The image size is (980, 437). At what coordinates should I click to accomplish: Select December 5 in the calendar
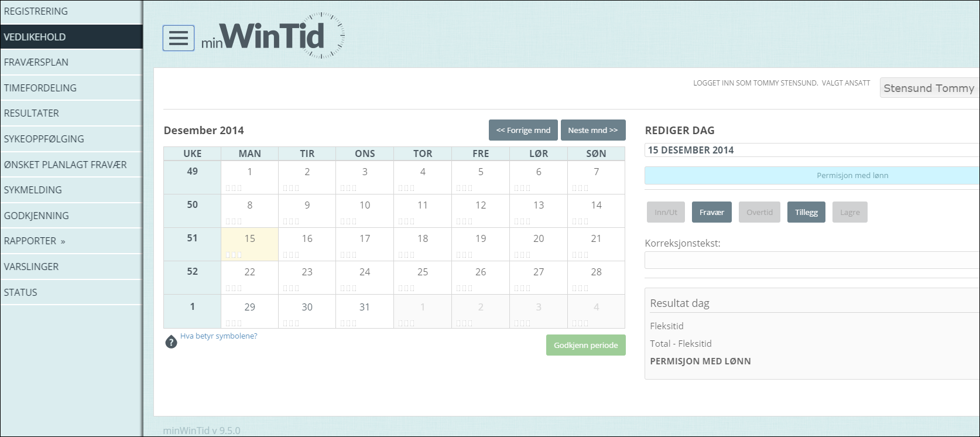481,177
